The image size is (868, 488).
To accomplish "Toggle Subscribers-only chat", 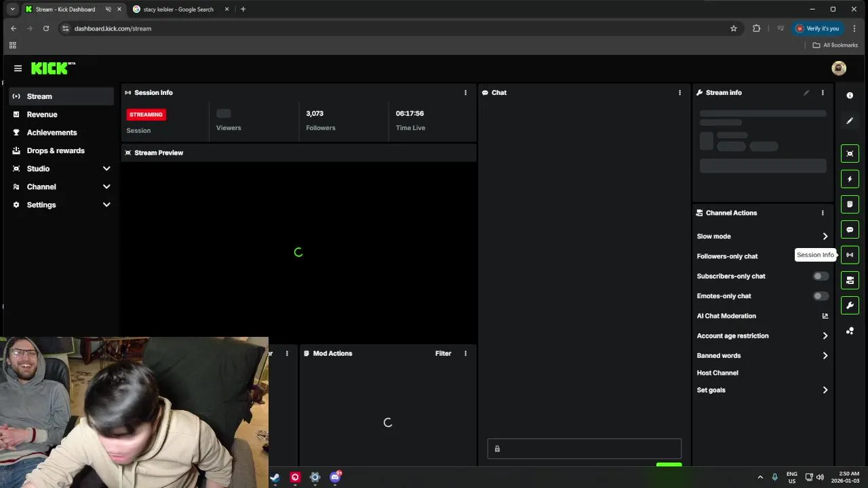I will coord(821,276).
